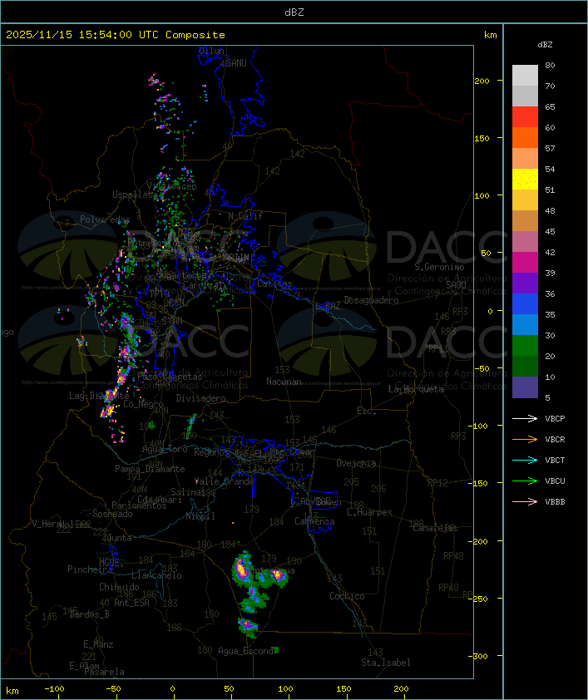Click the Bardas_B place label
This screenshot has width=588, height=700.
[89, 614]
